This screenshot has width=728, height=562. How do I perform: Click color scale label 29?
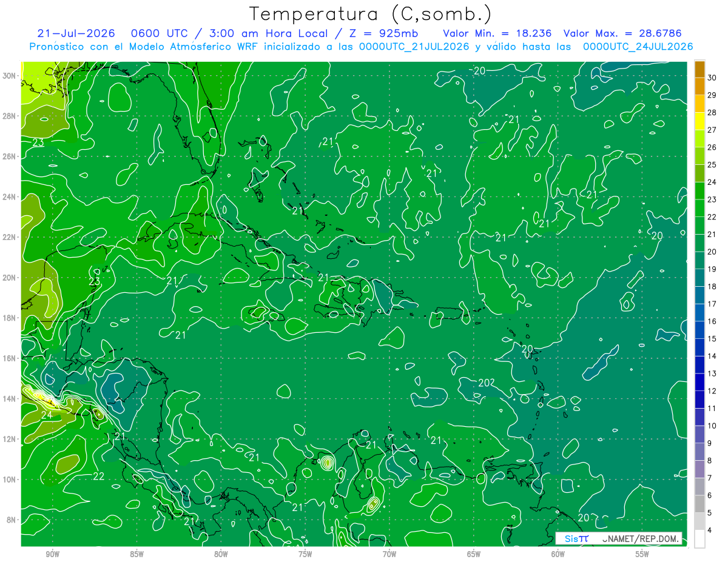click(x=712, y=95)
